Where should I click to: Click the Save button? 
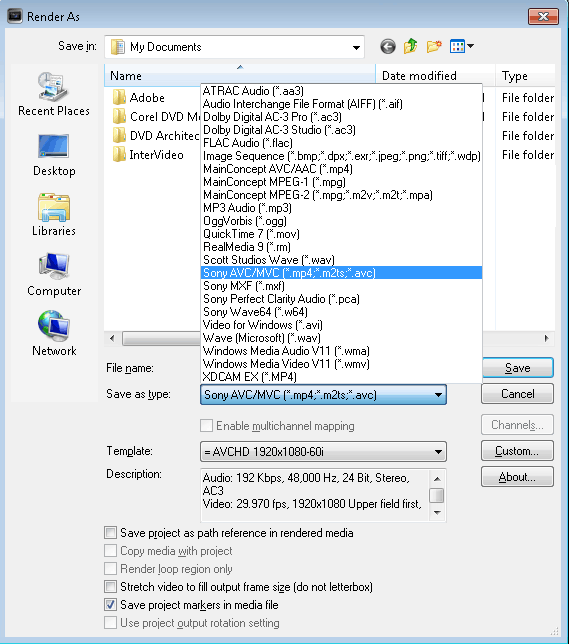coord(518,368)
